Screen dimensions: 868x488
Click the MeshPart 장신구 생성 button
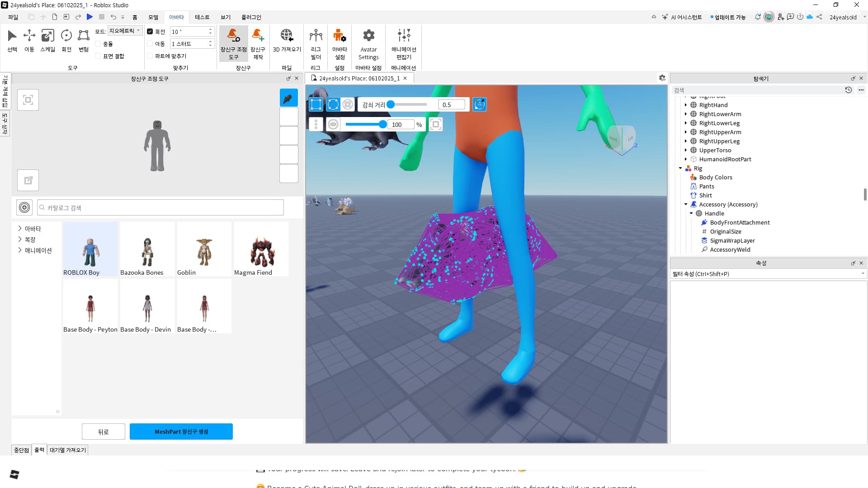click(181, 432)
